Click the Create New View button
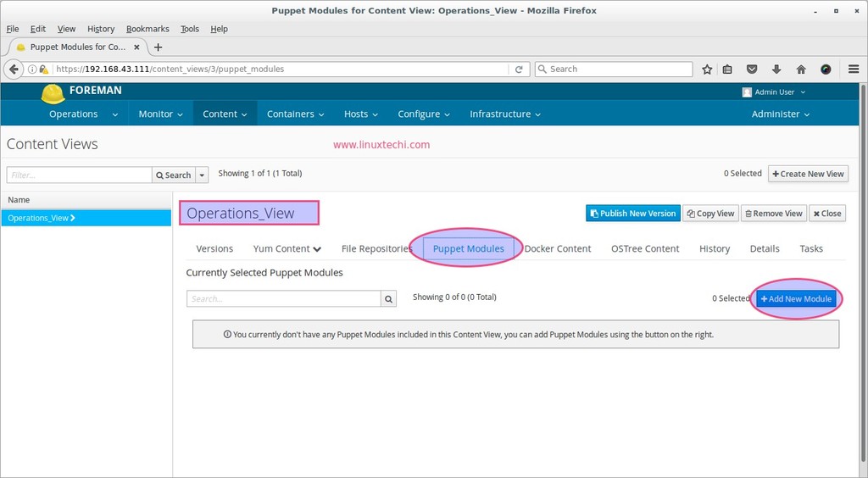Screen dimensions: 868x478 (808, 174)
